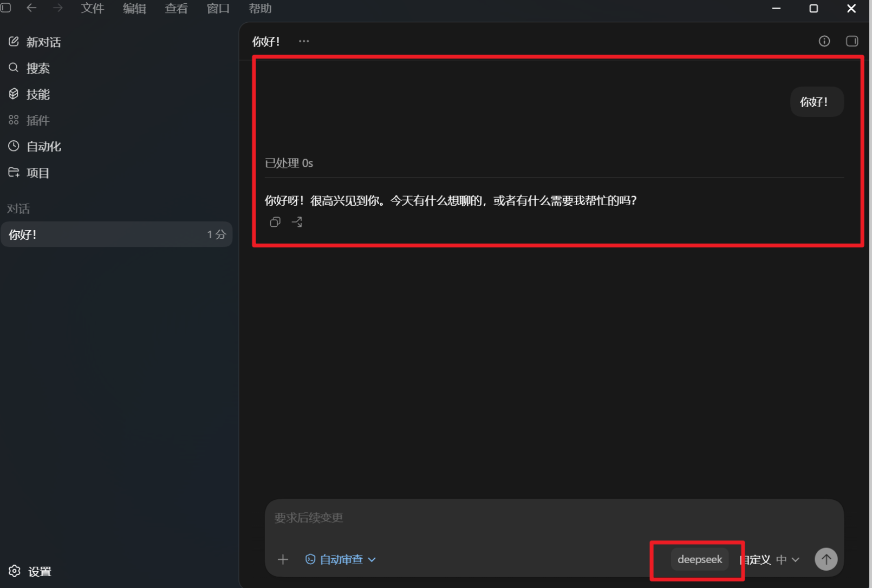Open the 帮助 menu
Viewport: 872px width, 588px height.
coord(260,8)
